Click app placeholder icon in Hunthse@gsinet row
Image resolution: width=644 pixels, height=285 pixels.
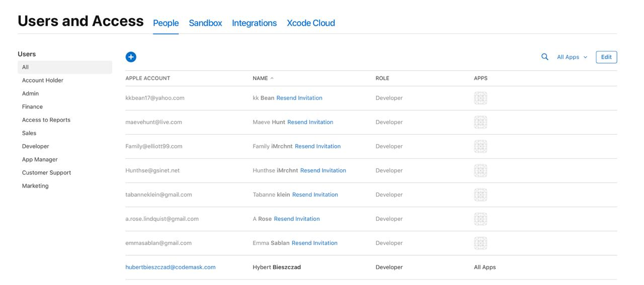tap(480, 170)
